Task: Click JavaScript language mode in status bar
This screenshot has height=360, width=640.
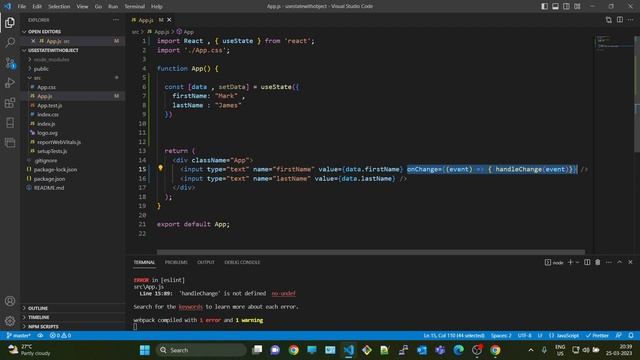Action: [564, 336]
